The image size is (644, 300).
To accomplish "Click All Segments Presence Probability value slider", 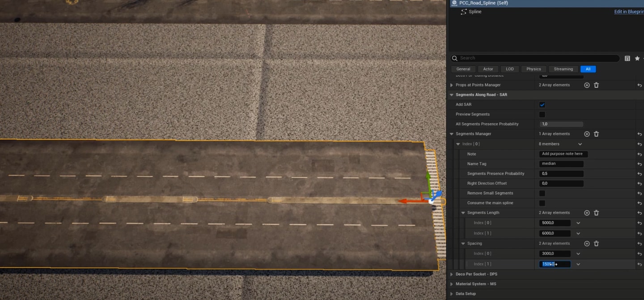I will point(561,124).
